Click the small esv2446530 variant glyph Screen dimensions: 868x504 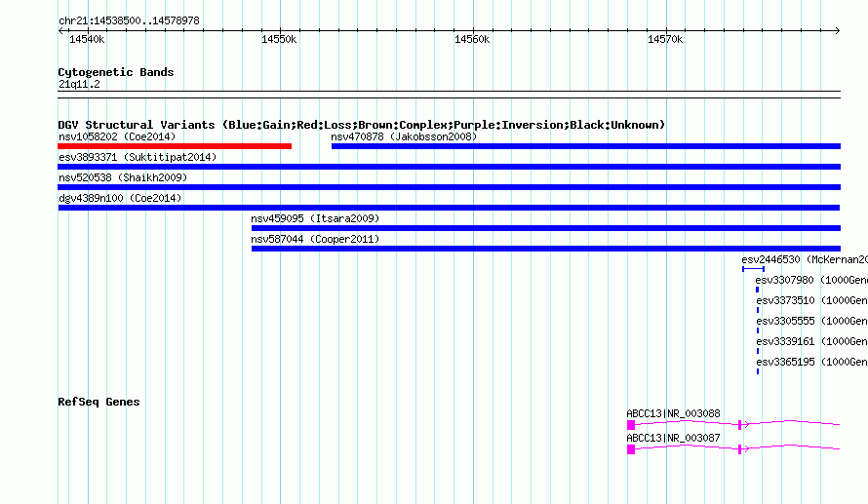[x=754, y=269]
